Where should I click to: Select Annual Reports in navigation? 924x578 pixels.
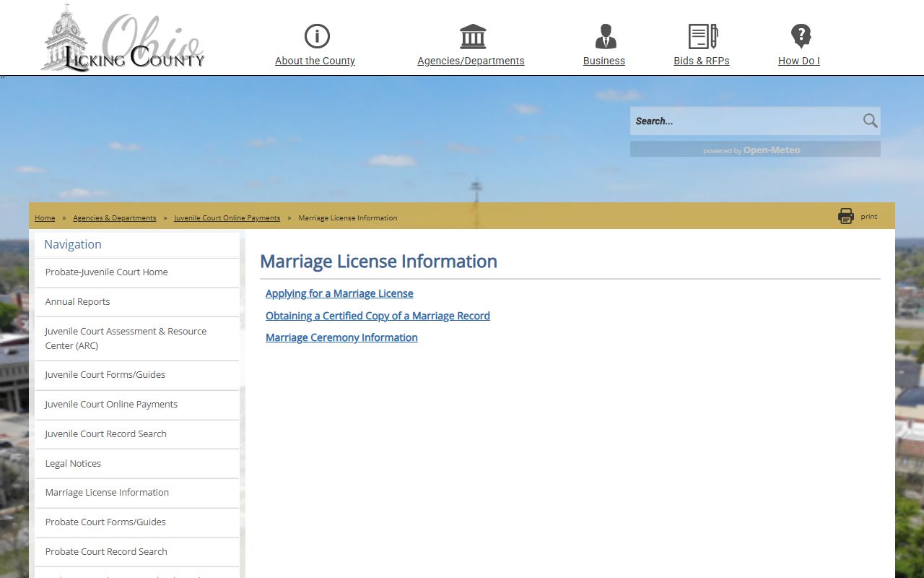(x=137, y=302)
